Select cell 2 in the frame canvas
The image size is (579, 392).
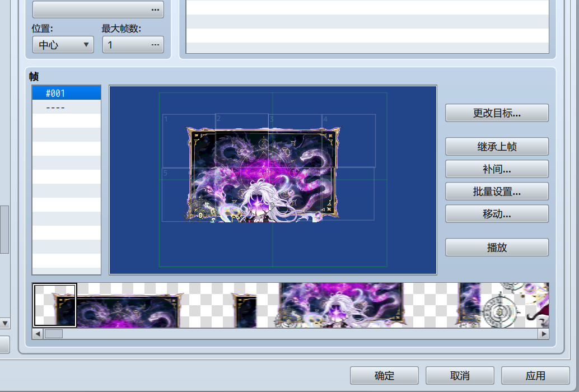pos(242,140)
